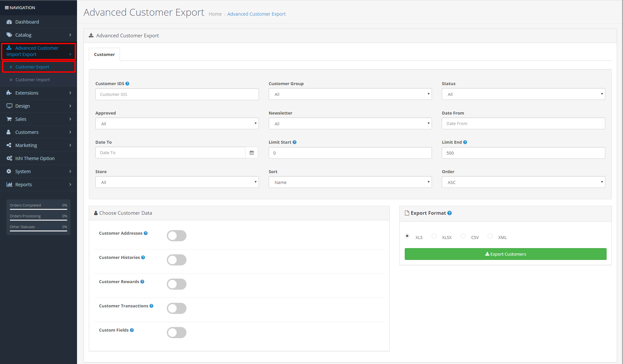Click the Orders Completed progress bar
The width and height of the screenshot is (623, 364).
(38, 209)
